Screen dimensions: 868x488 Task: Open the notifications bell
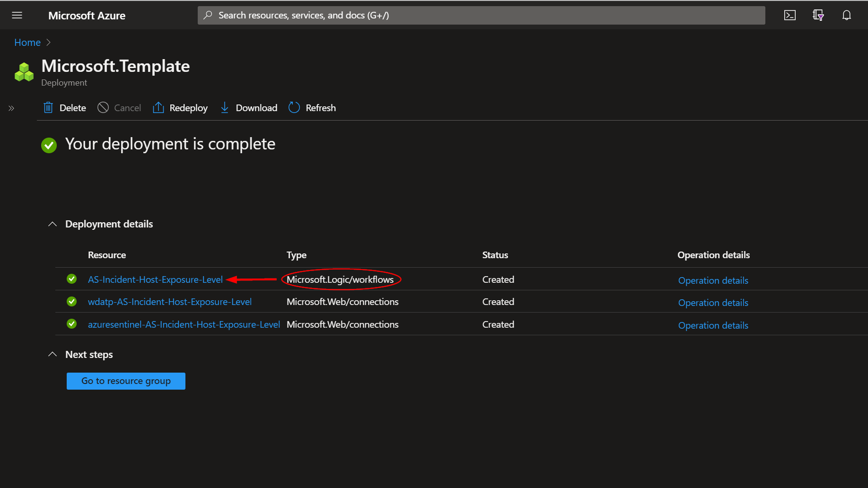[847, 15]
